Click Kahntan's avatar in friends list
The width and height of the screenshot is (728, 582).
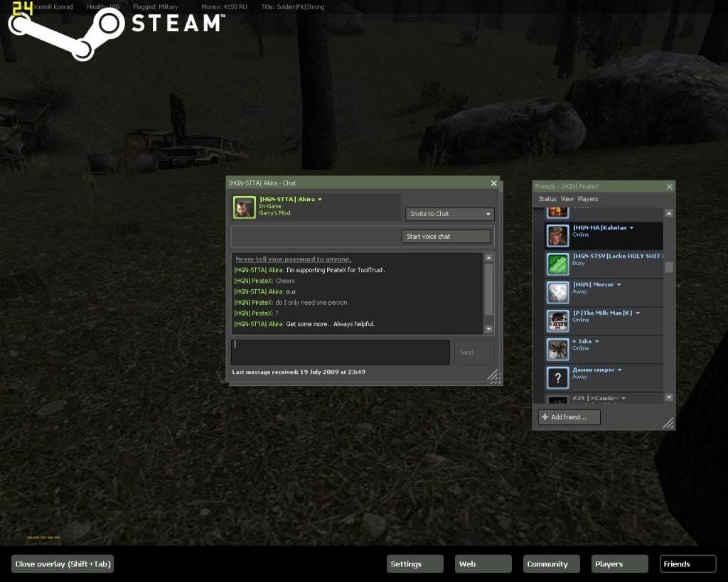click(x=557, y=235)
